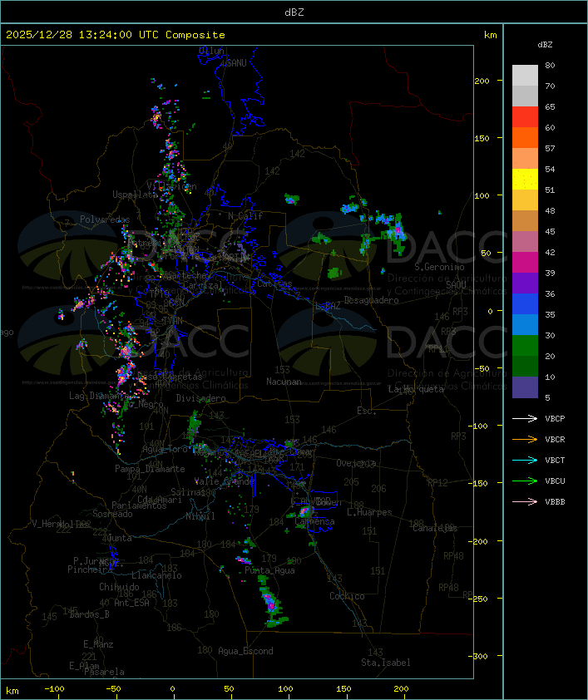Click the Pampa_Diamante place label
This screenshot has width=588, height=700.
150,469
